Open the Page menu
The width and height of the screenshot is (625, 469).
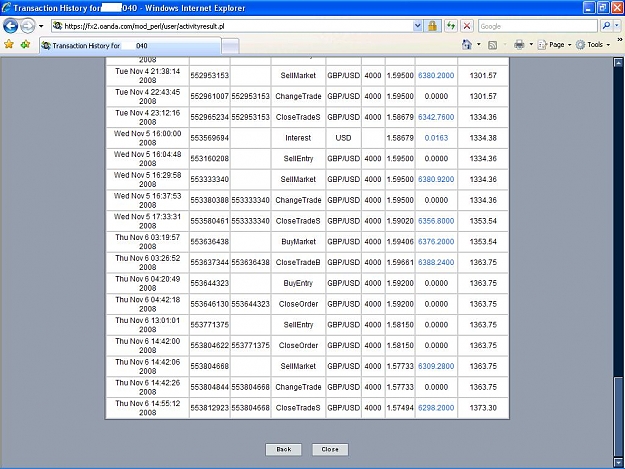point(554,45)
